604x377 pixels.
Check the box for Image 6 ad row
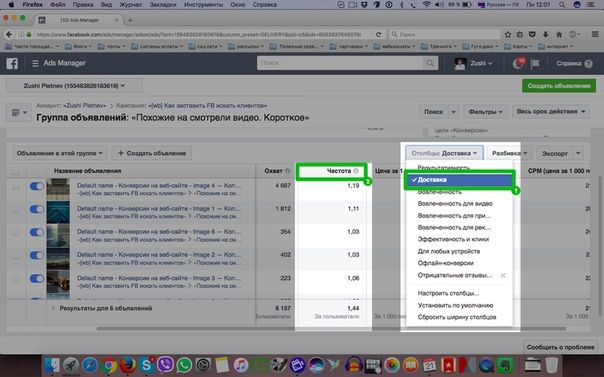[16, 233]
